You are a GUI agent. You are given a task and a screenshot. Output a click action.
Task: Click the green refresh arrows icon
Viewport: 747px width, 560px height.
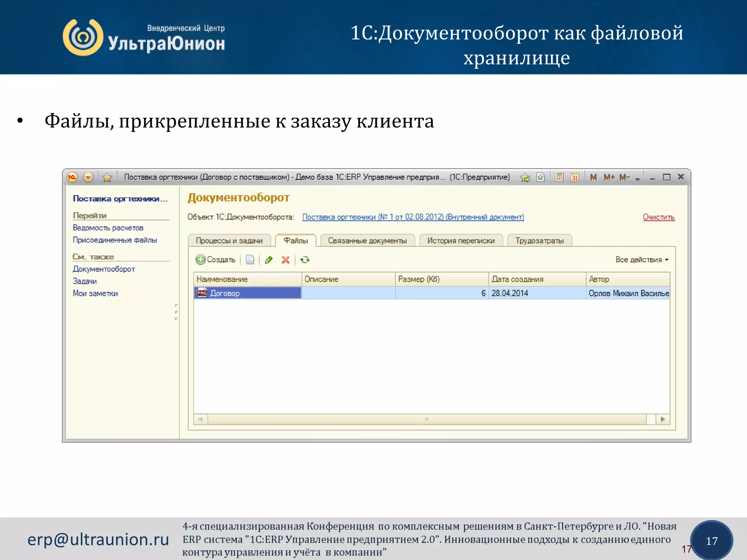305,260
